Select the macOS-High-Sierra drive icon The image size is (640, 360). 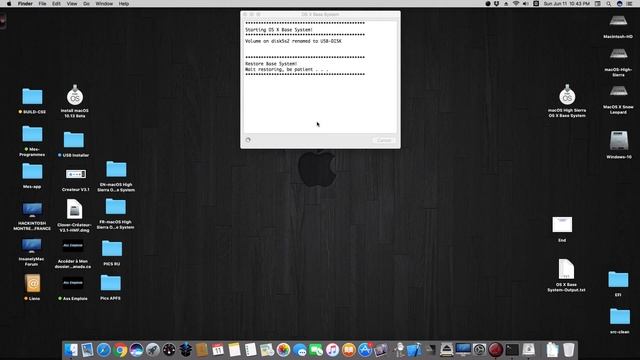(x=618, y=54)
